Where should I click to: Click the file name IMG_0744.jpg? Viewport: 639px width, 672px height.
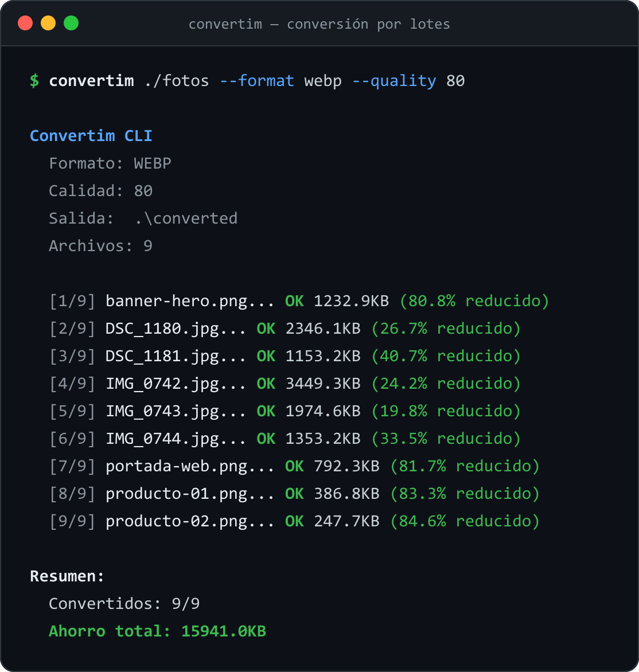[162, 439]
